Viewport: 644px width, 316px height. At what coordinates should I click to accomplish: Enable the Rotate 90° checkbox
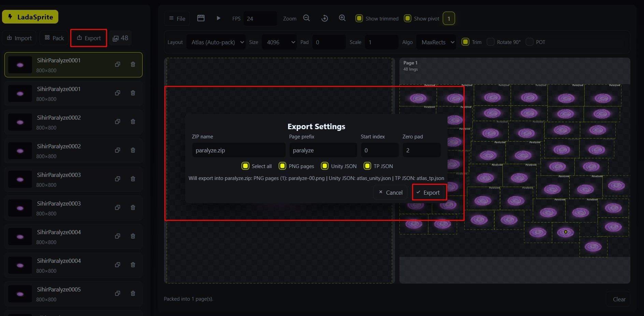click(491, 42)
